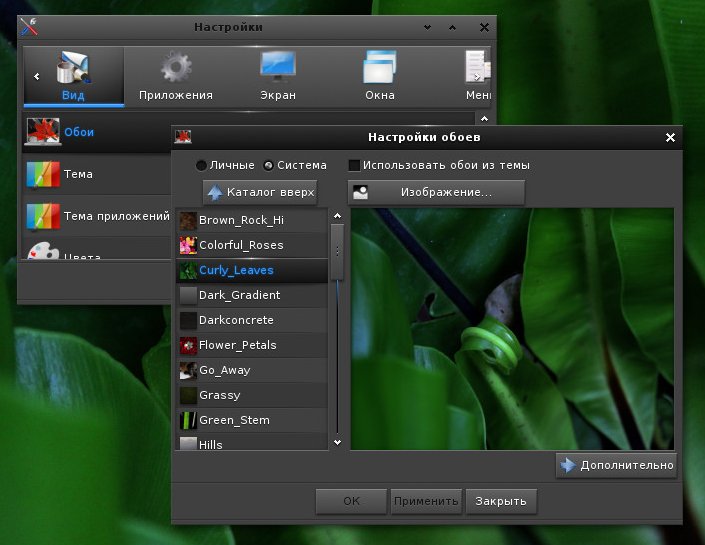Shade the Настройки window with down chevron
Viewport: 705px width, 545px height.
427,27
